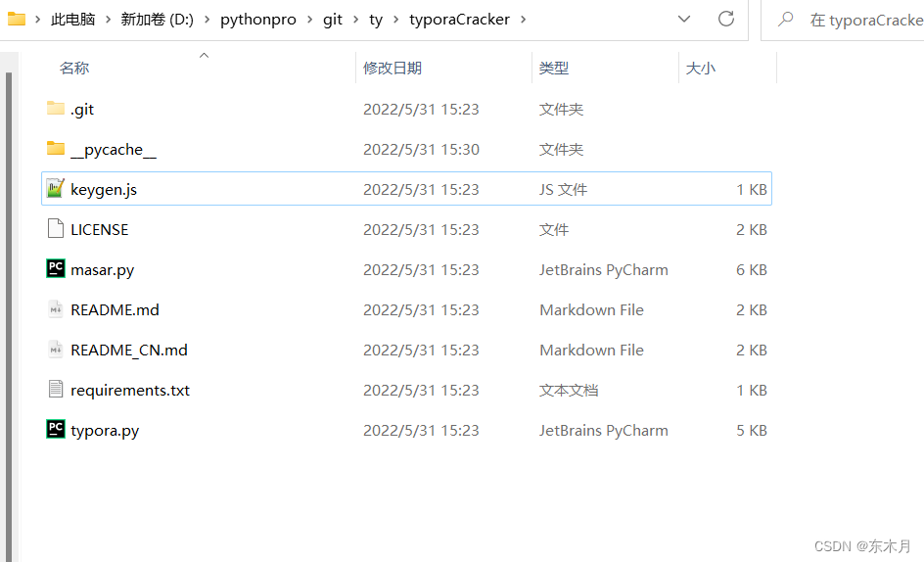Viewport: 924px width, 562px height.
Task: Expand the chevron after pythonpro
Action: tap(309, 20)
